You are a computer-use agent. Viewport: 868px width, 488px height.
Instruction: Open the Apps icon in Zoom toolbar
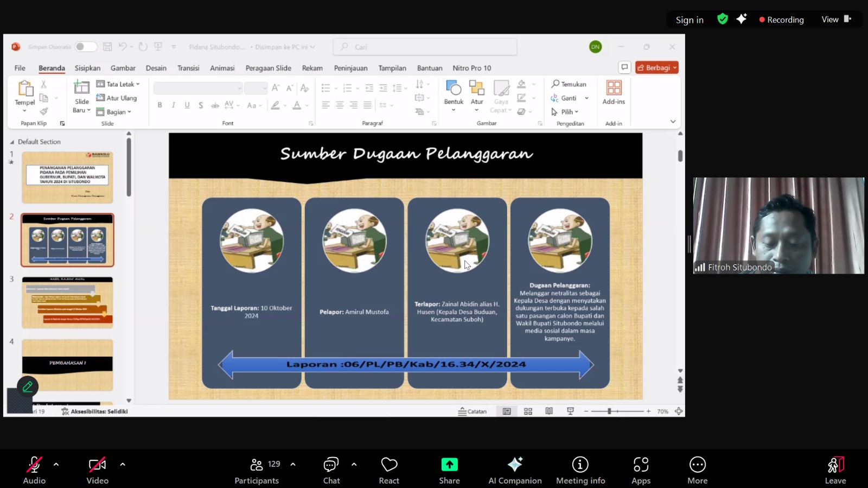point(641,465)
